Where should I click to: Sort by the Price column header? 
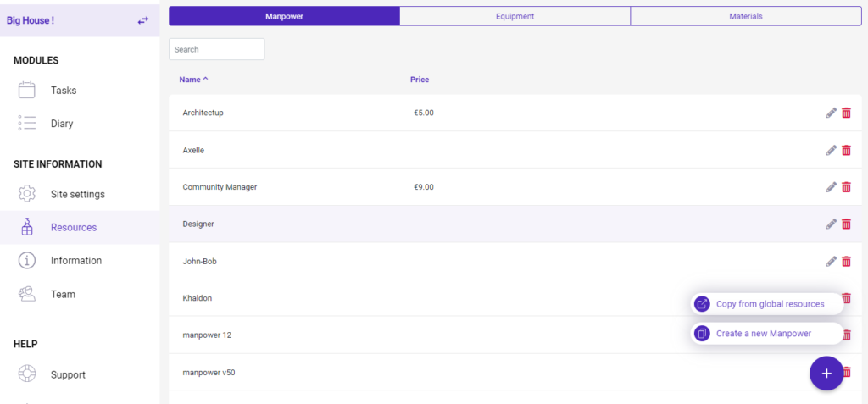coord(420,79)
